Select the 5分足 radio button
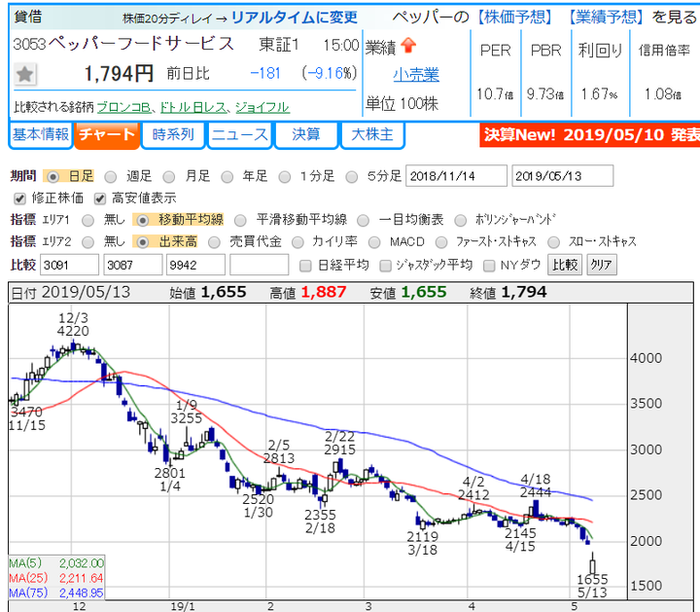The width and height of the screenshot is (700, 612). pos(352,177)
